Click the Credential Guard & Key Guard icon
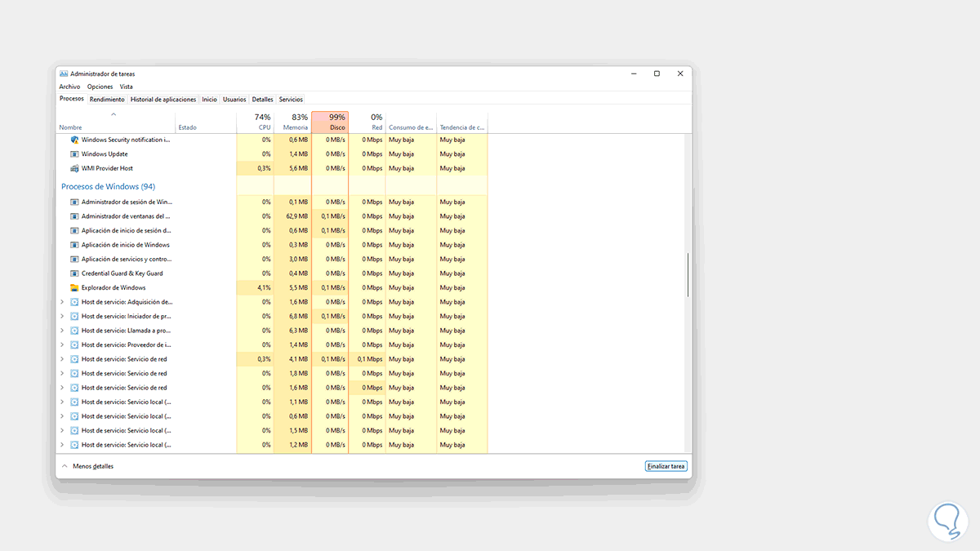Viewport: 980px width, 551px height. tap(74, 273)
